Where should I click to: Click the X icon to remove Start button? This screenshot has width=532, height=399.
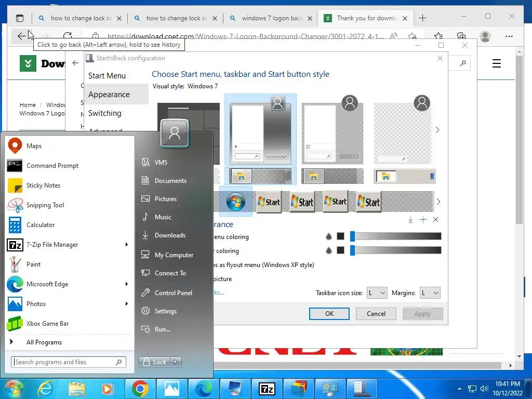pyautogui.click(x=436, y=220)
